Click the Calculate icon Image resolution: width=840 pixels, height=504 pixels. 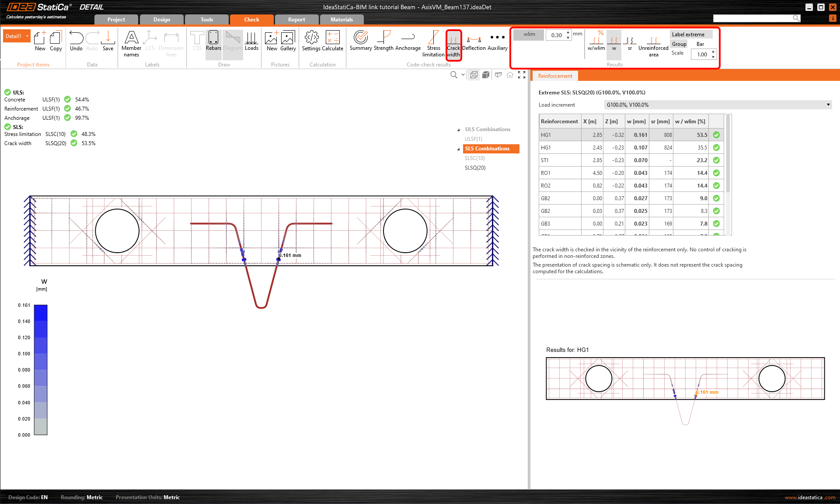pos(332,42)
